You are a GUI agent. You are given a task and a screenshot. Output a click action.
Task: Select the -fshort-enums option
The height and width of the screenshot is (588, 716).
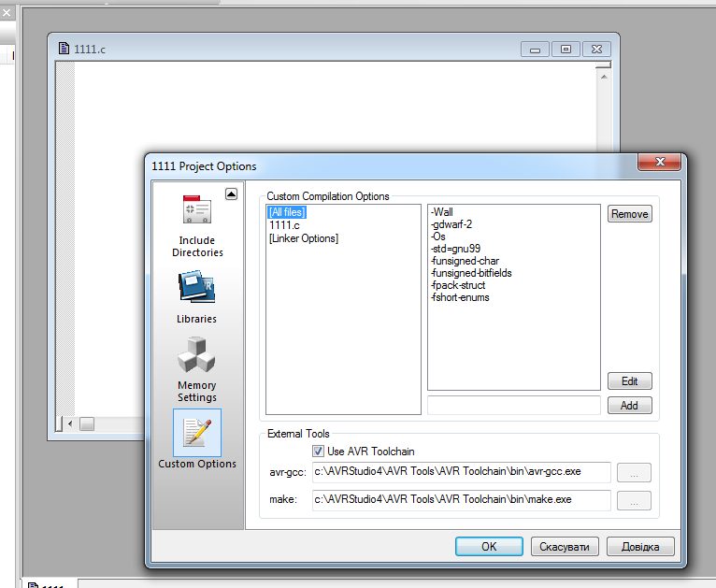460,297
